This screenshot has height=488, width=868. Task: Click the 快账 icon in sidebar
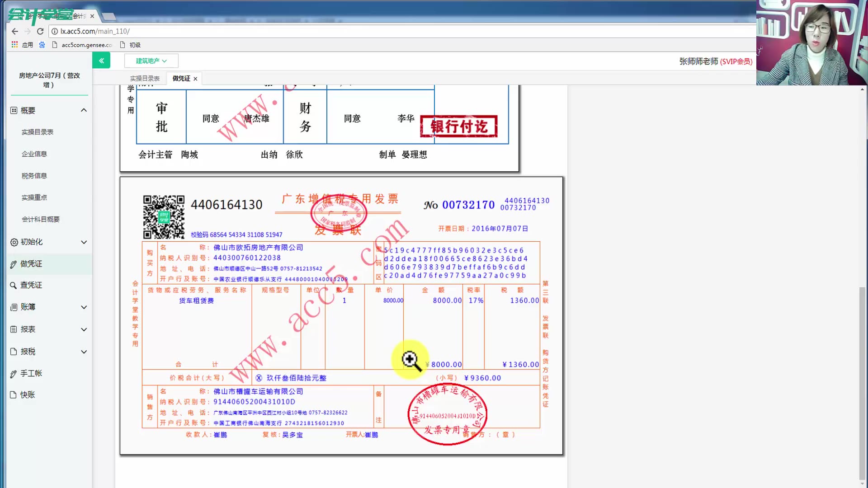tap(14, 394)
